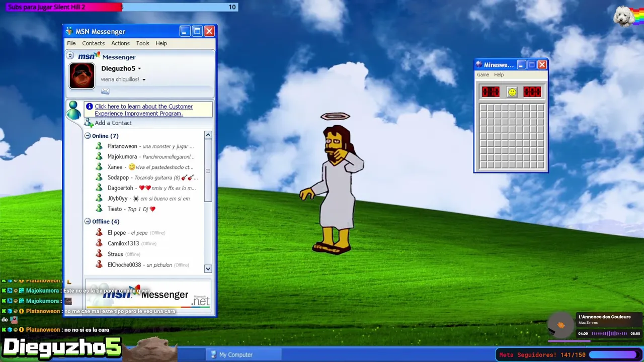Collapse the Offline (4) group
This screenshot has width=644, height=362.
88,221
